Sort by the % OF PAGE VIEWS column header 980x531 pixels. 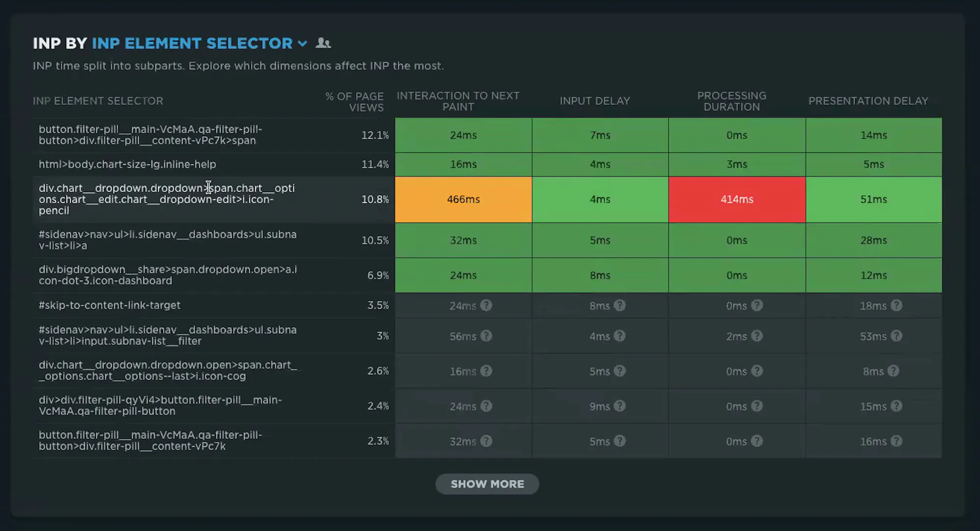click(355, 101)
